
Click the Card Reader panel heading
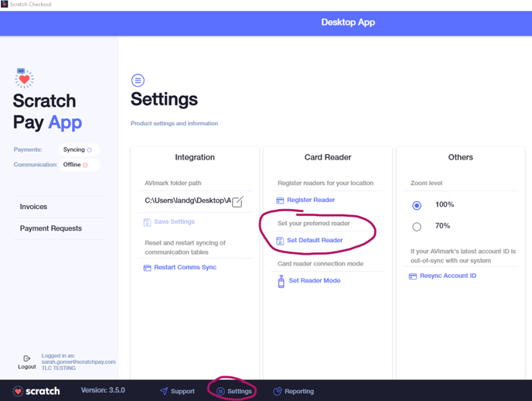pos(328,157)
